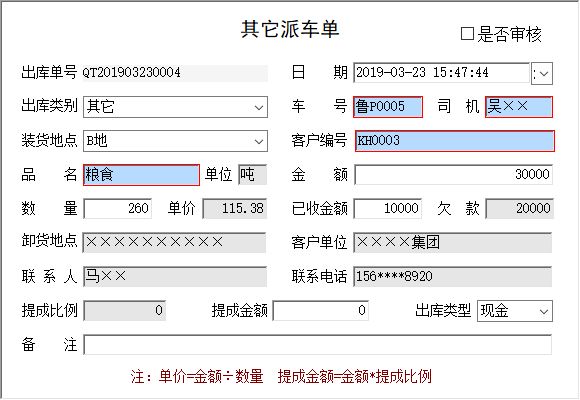
Task: Expand the 装货地点 dropdown
Action: [x=259, y=141]
